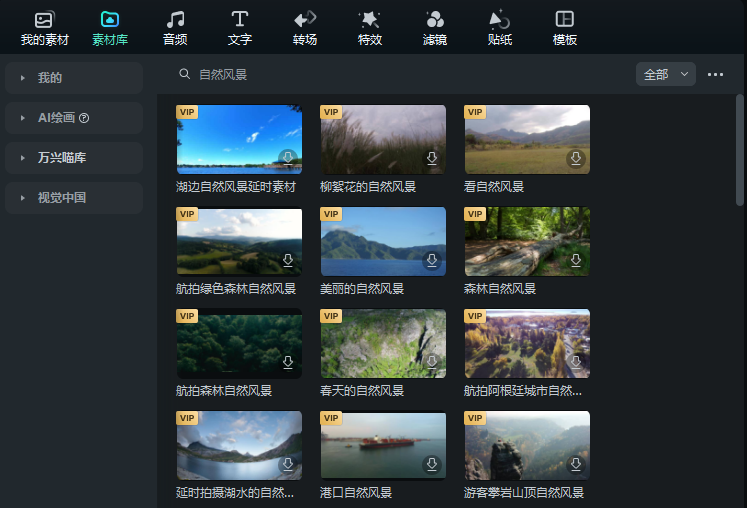Open the 全部 filter dropdown
Image resolution: width=747 pixels, height=508 pixels.
coord(666,74)
